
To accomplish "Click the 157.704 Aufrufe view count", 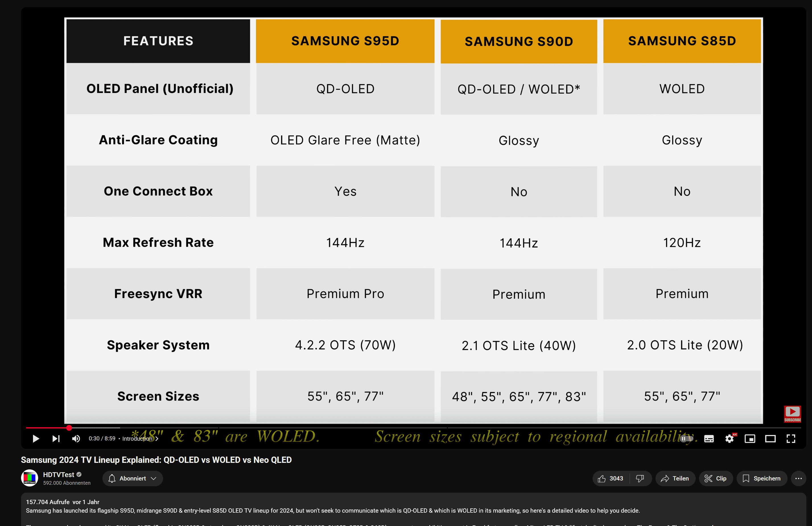I will click(48, 502).
